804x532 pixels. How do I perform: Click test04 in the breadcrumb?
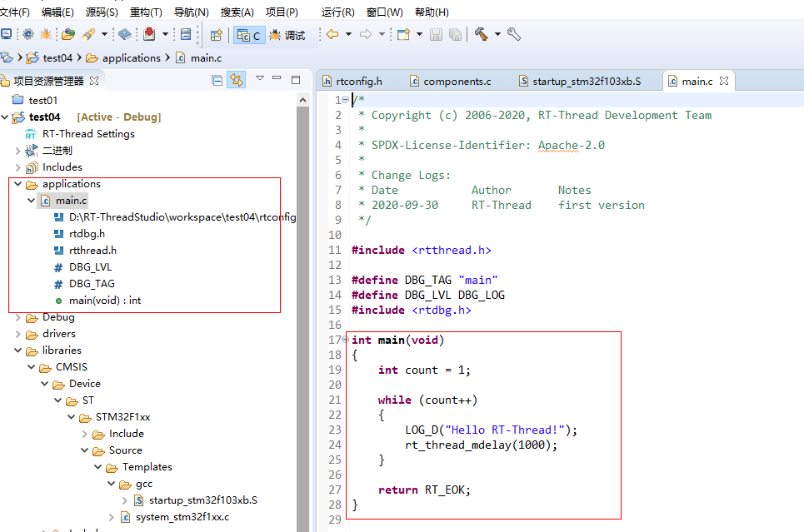tap(57, 58)
